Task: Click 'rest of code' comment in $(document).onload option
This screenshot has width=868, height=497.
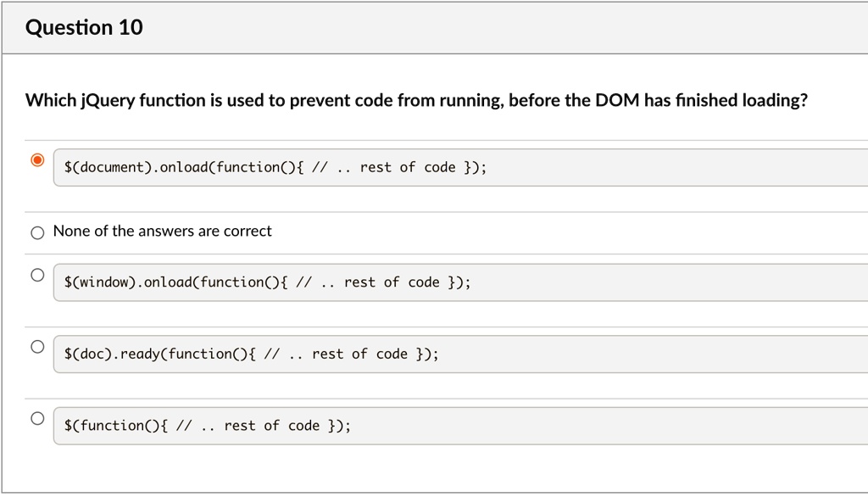Action: point(408,167)
